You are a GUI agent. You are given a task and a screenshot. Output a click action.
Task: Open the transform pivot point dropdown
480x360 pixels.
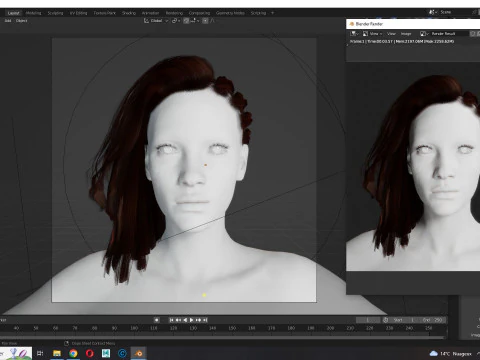[x=176, y=21]
